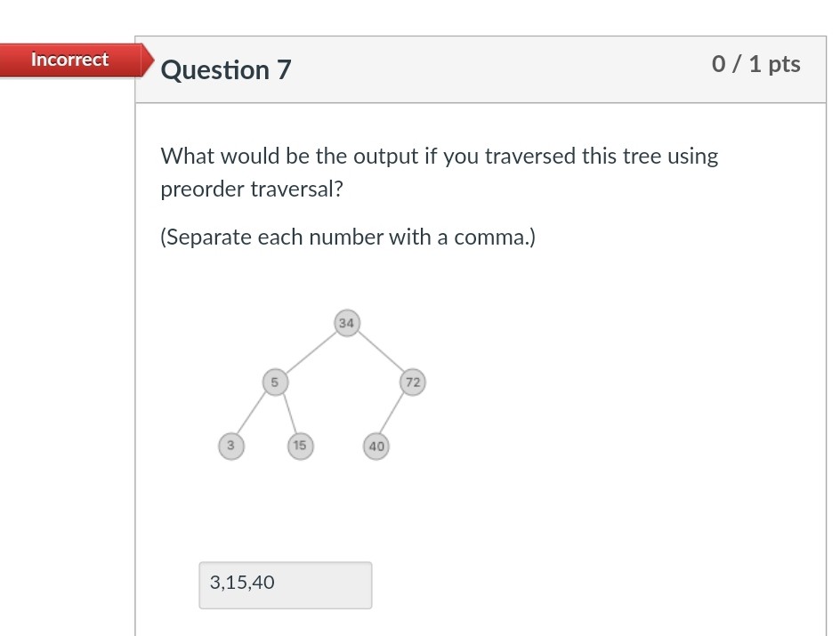Click leaf node 15
Image resolution: width=840 pixels, height=636 pixels.
pyautogui.click(x=300, y=446)
